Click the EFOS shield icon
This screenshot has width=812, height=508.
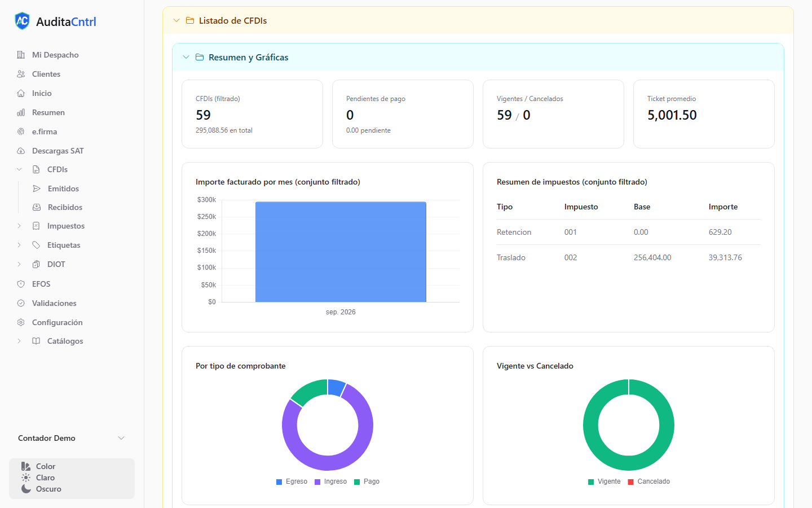click(x=21, y=284)
